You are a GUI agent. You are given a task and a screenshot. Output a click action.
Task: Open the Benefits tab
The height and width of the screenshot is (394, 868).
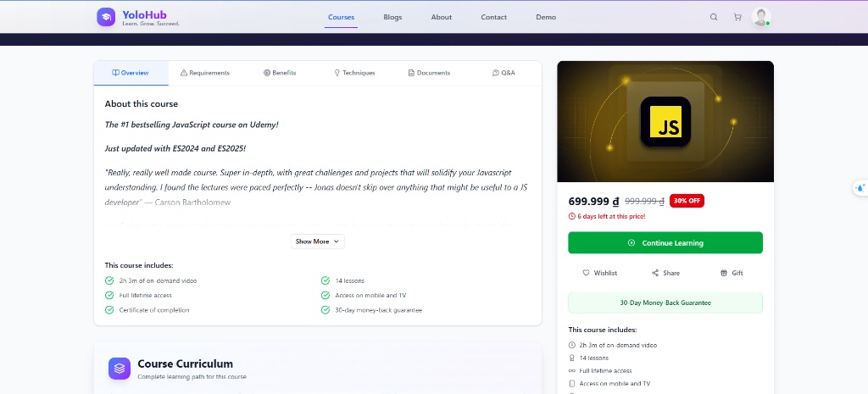tap(280, 73)
